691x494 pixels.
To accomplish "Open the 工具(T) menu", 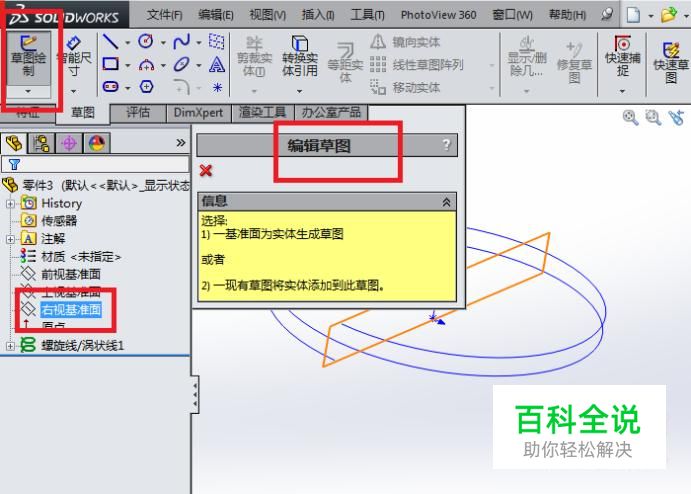I will coord(368,15).
